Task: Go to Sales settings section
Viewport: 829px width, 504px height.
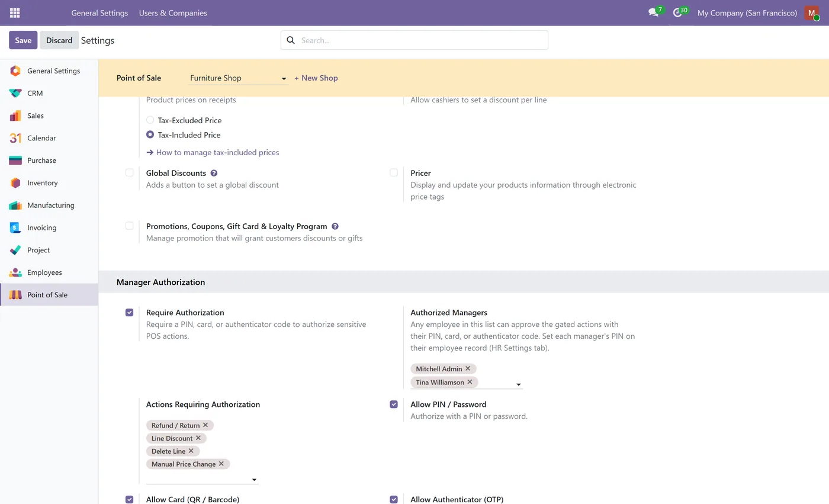Action: pos(49,116)
